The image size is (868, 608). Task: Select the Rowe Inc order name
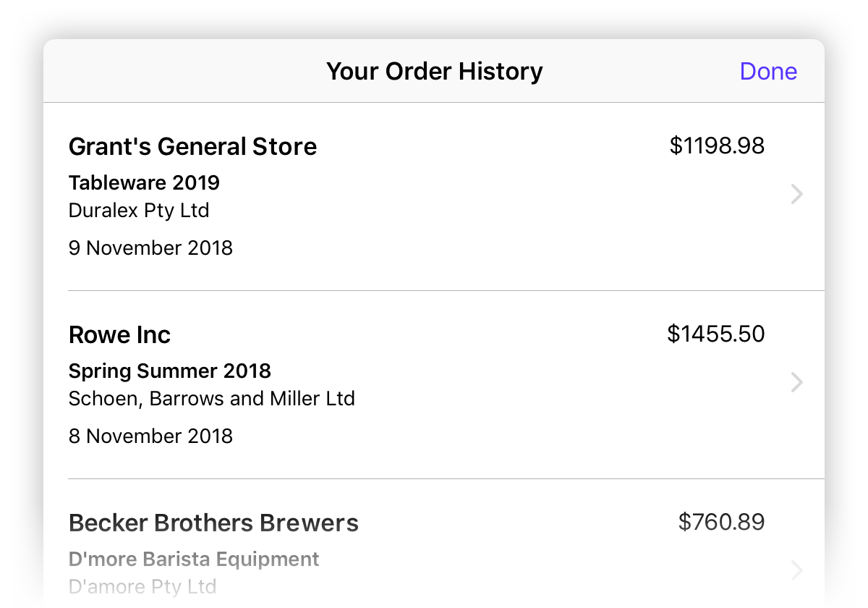pos(119,334)
